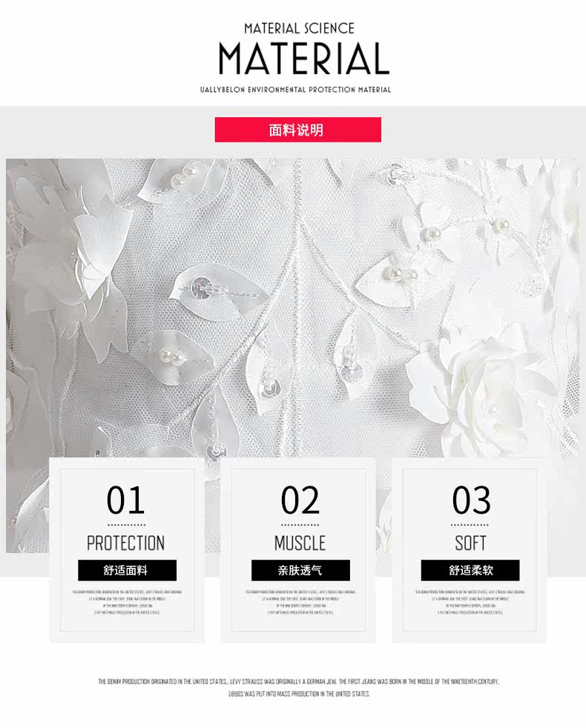Click the denim production footer paragraph
This screenshot has width=586, height=728.
298,688
